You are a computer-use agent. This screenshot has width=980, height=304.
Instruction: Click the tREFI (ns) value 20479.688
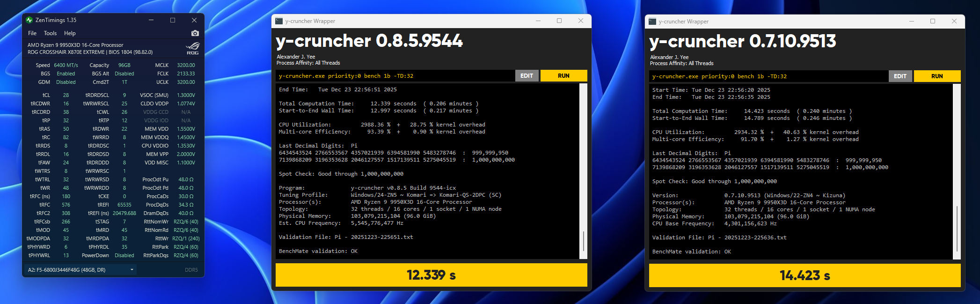[124, 213]
